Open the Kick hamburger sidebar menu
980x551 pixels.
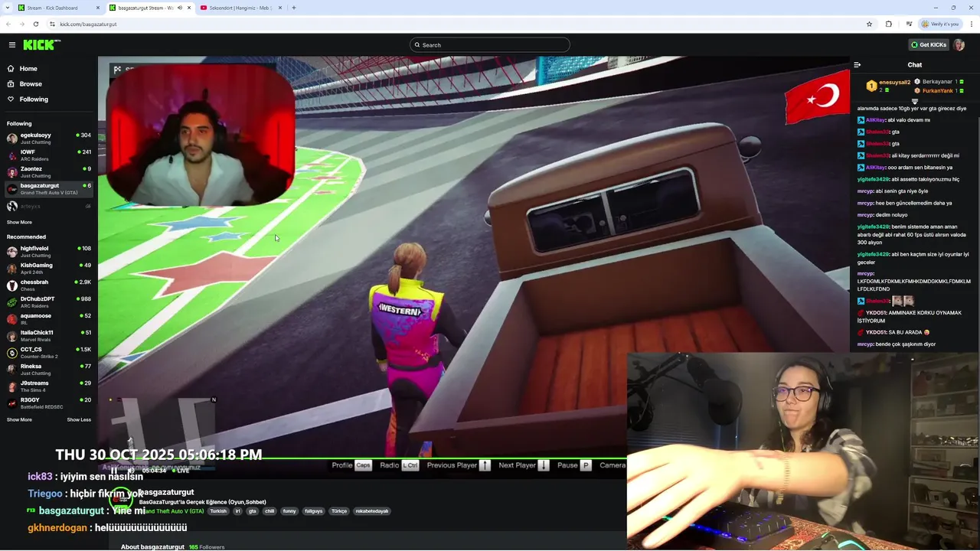[x=11, y=45]
